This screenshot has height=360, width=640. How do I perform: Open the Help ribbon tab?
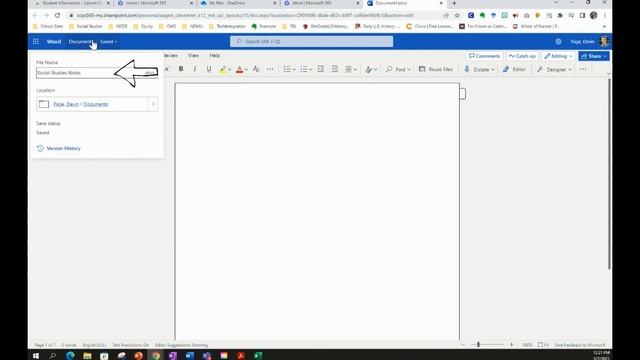click(215, 56)
